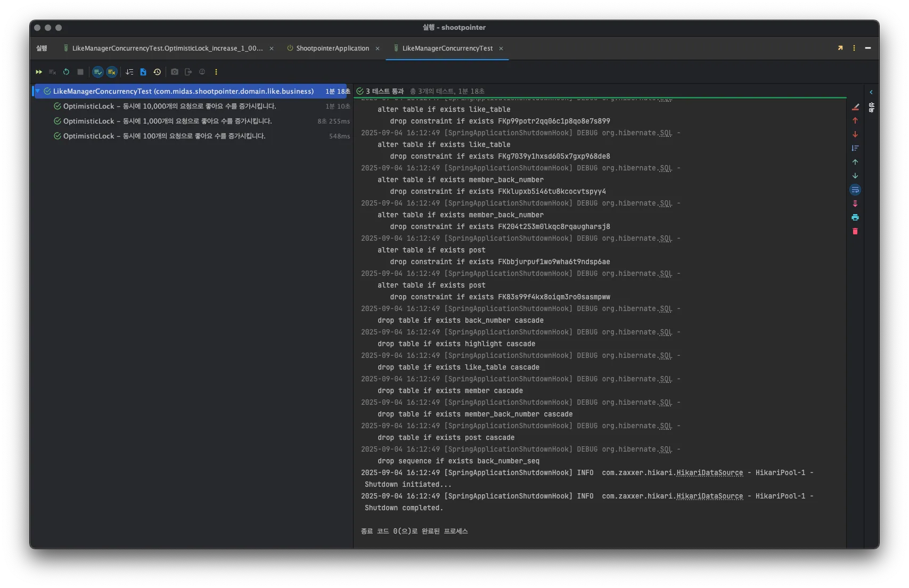Click the red up arrow in console gutter
Image resolution: width=909 pixels, height=588 pixels.
tap(855, 121)
